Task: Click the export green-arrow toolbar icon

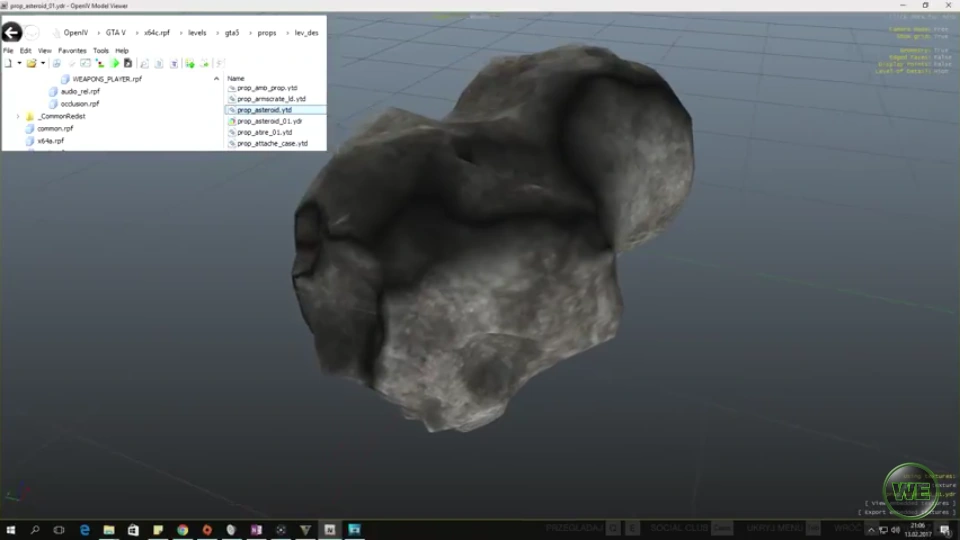Action: pyautogui.click(x=204, y=63)
